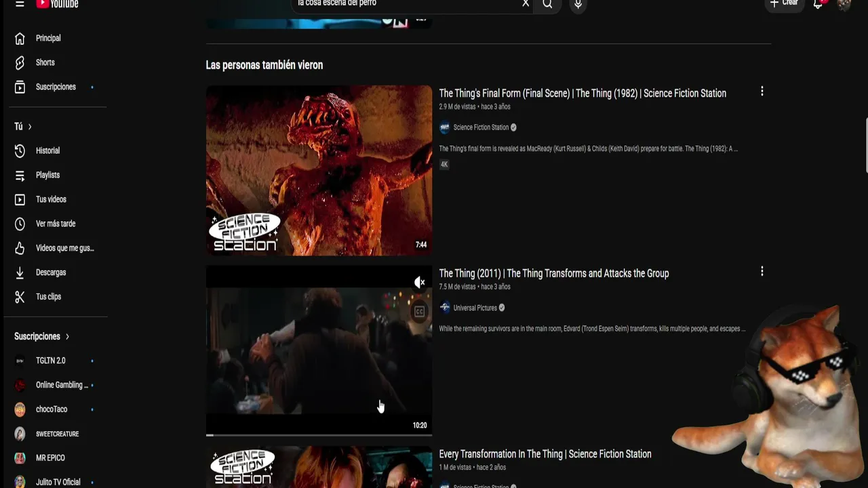Expand the Tú section chevron
This screenshot has width=868, height=488.
tap(30, 127)
